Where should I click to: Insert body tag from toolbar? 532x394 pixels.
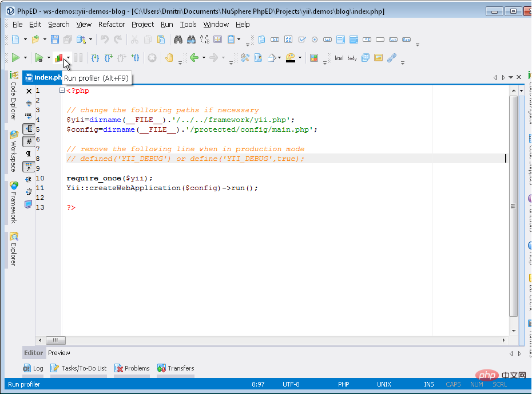tap(352, 58)
